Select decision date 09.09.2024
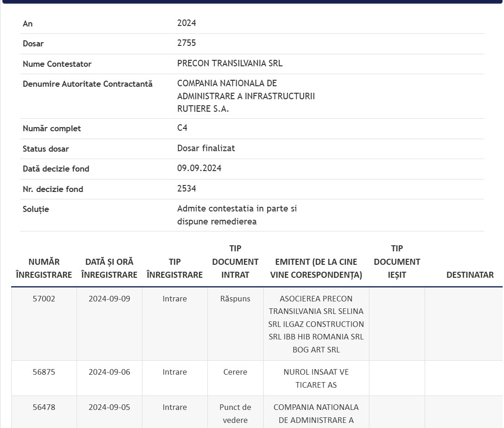Screen dimensions: 504x428 [x=199, y=168]
